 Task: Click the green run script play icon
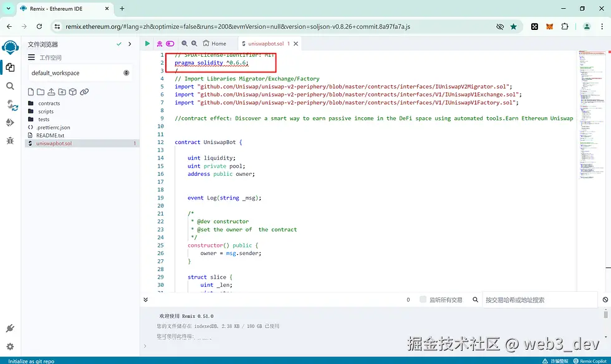(147, 44)
